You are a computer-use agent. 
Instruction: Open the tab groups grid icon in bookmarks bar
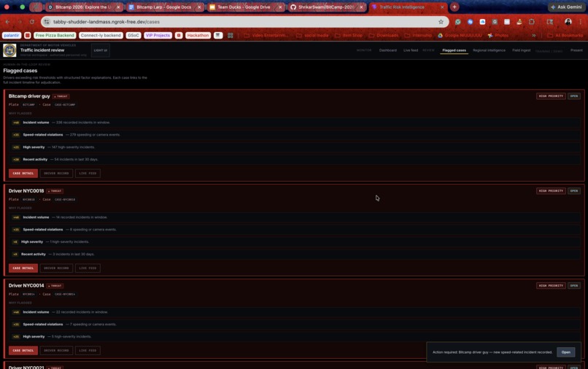tap(231, 35)
